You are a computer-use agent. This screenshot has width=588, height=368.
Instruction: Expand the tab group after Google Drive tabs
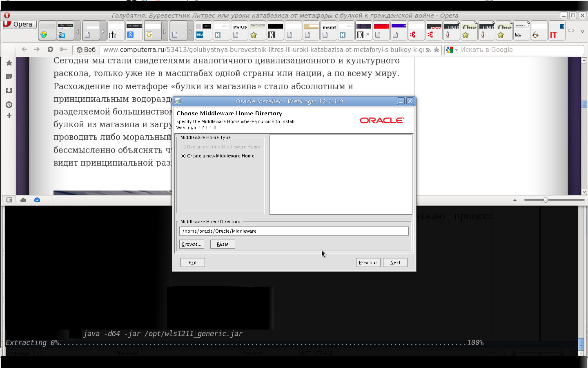(x=78, y=31)
